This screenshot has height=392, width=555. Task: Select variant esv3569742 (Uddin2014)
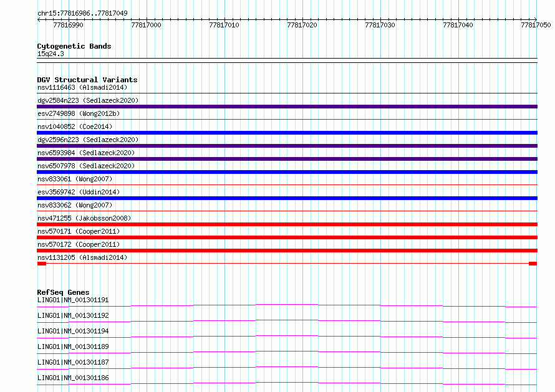(x=79, y=192)
